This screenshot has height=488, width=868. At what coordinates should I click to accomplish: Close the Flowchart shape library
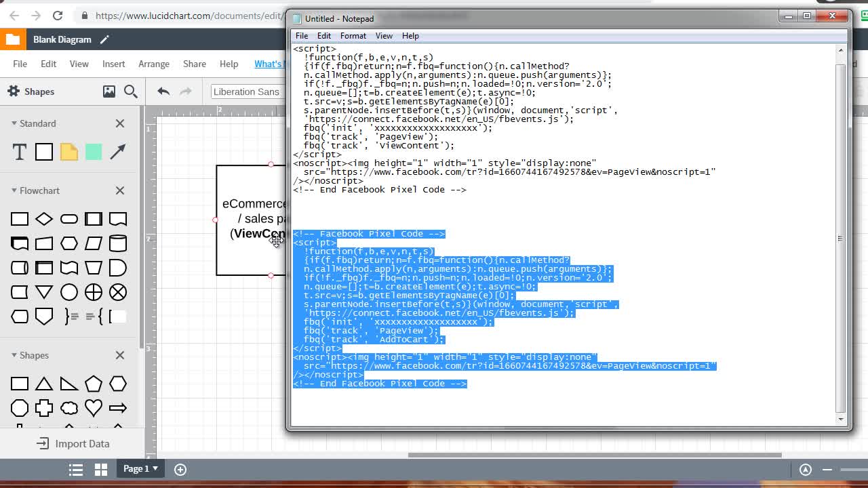120,190
